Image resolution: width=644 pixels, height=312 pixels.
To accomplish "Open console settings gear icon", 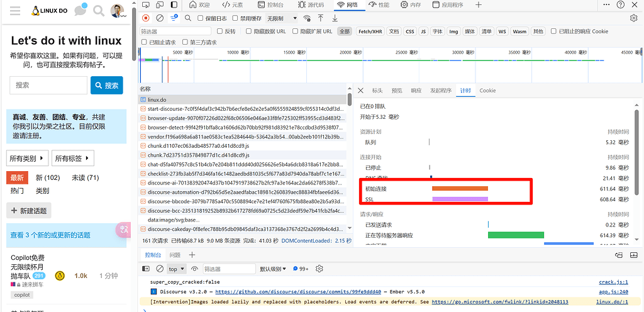I will click(x=319, y=269).
